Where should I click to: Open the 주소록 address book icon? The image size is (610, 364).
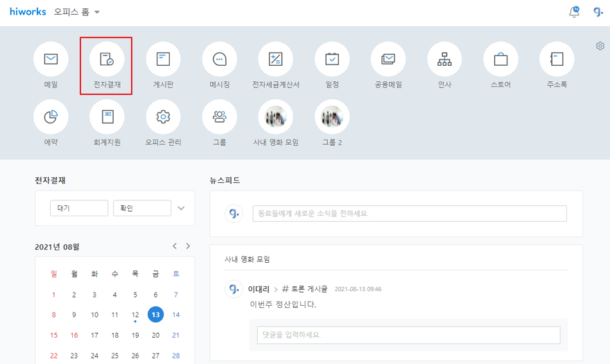[x=557, y=59]
